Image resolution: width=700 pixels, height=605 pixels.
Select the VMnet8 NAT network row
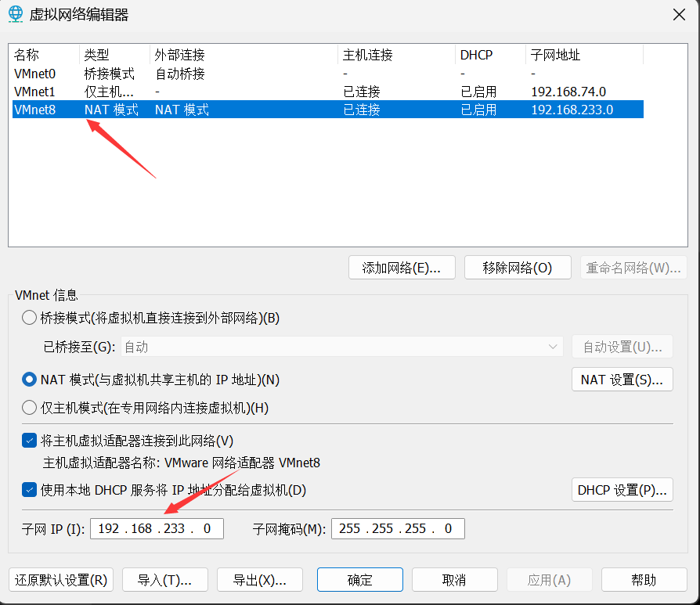point(35,110)
